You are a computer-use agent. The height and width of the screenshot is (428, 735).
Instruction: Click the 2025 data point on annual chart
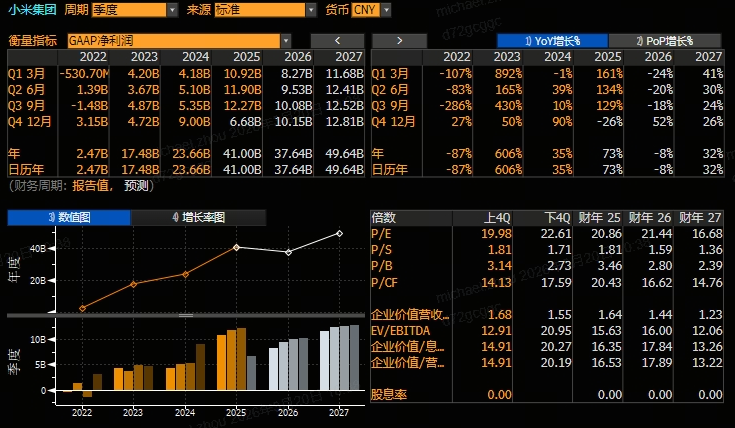pyautogui.click(x=236, y=247)
